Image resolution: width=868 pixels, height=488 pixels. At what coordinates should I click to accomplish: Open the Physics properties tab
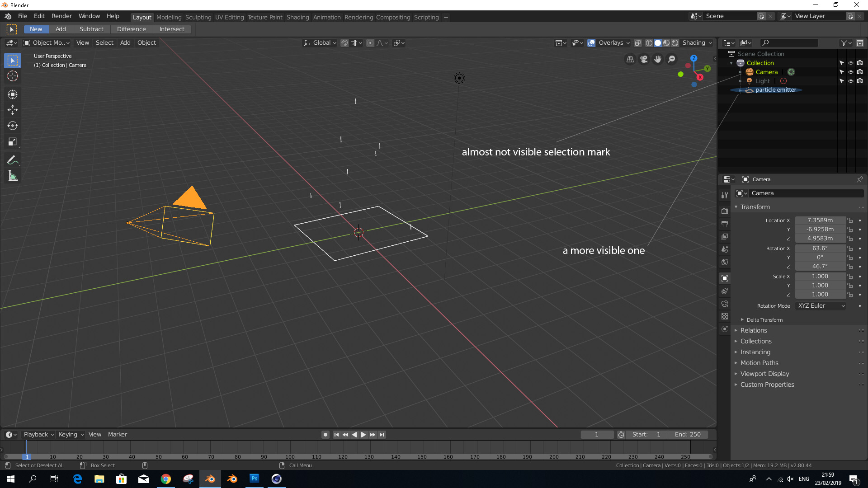725,329
